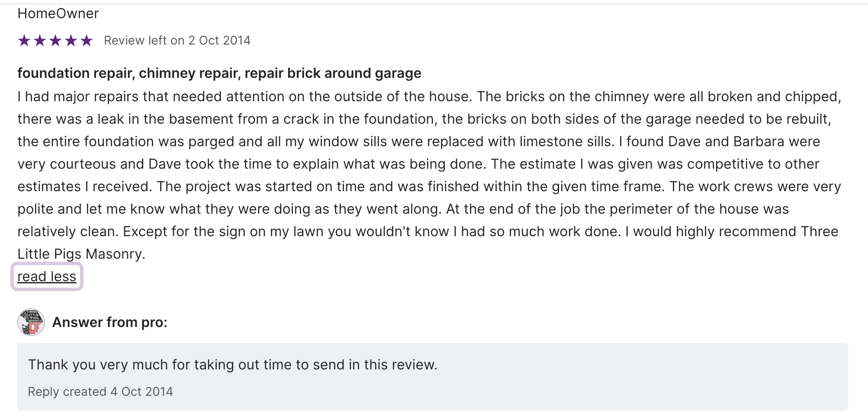Viewport: 868px width, 417px height.
Task: Click the middle rating star
Action: click(x=55, y=41)
